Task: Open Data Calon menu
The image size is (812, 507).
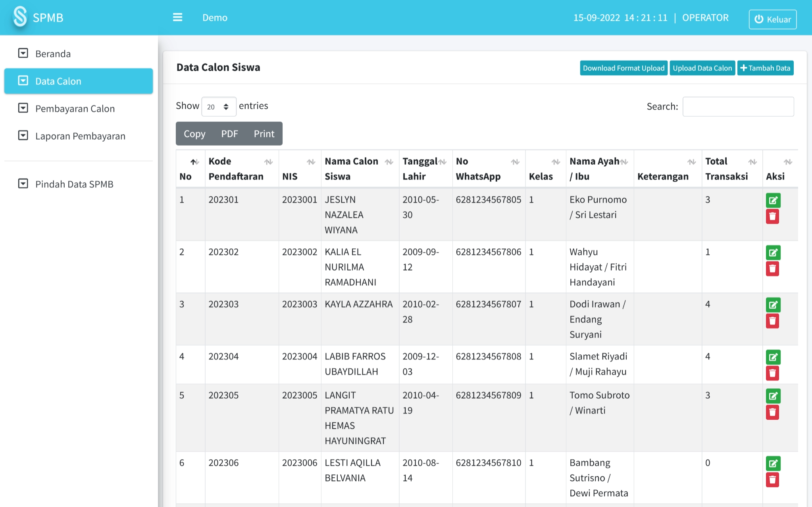Action: click(x=78, y=81)
